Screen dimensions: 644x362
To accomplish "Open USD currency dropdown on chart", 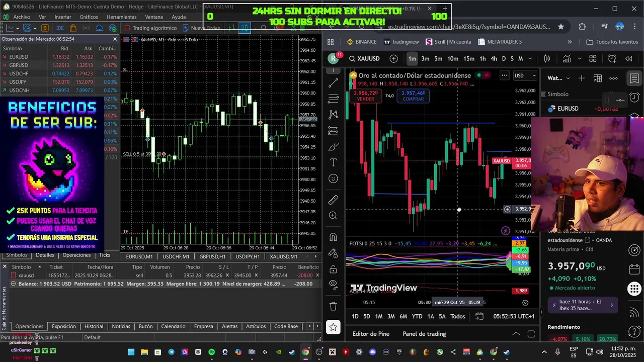I will click(x=525, y=75).
